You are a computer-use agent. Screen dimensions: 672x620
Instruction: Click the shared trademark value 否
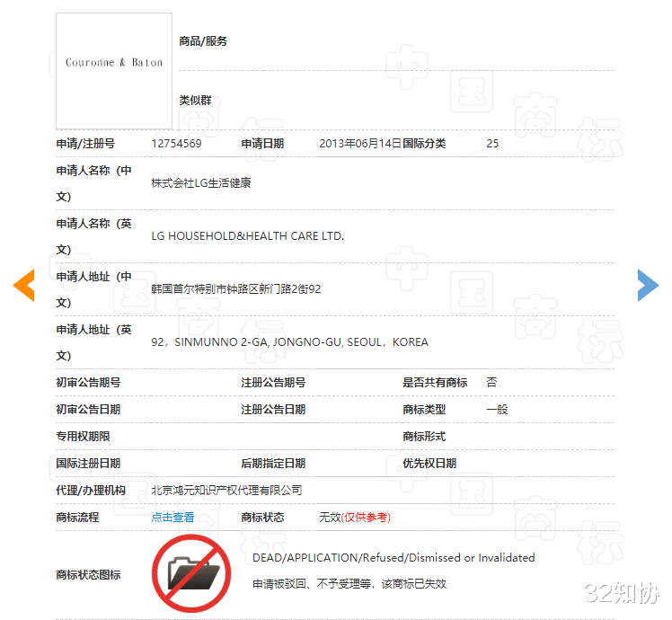click(491, 382)
